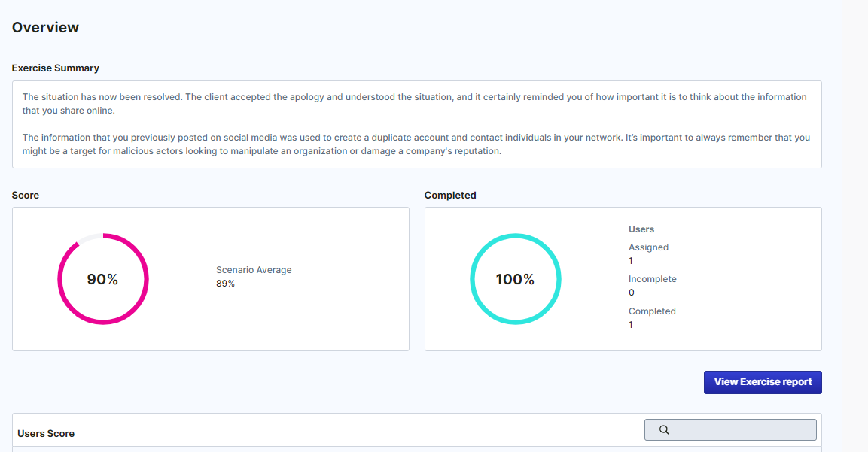868x452 pixels.
Task: Click the Users Score table heading
Action: point(46,434)
